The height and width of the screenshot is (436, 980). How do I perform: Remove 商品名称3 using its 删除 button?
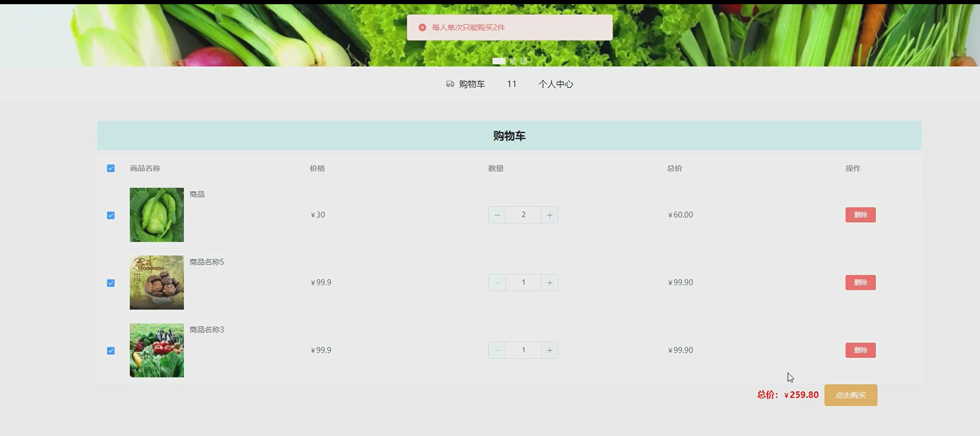[x=860, y=350]
